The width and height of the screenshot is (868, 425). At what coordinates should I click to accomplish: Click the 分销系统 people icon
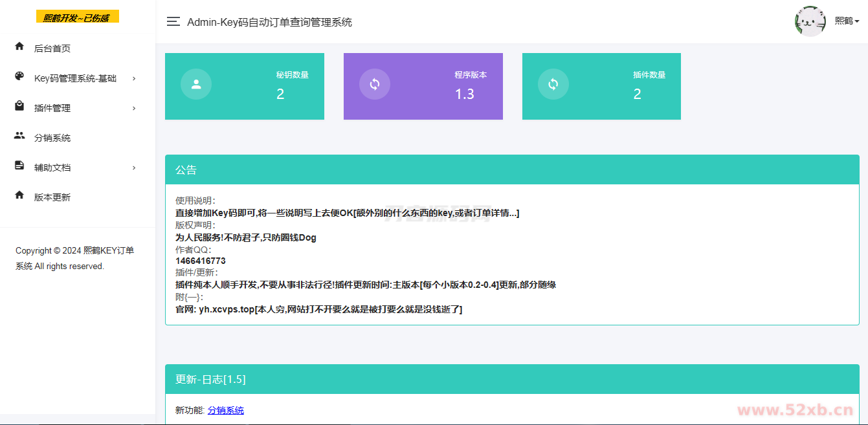tap(19, 136)
